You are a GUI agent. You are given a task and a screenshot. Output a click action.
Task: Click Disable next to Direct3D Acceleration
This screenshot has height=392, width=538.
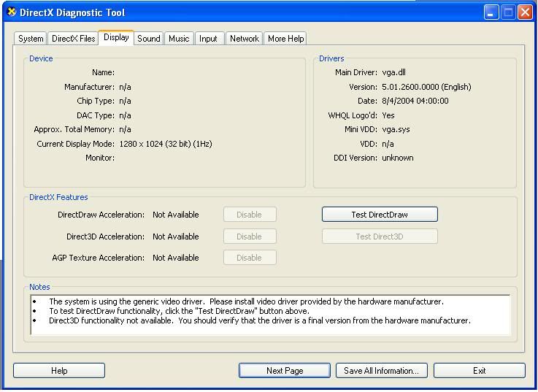250,237
